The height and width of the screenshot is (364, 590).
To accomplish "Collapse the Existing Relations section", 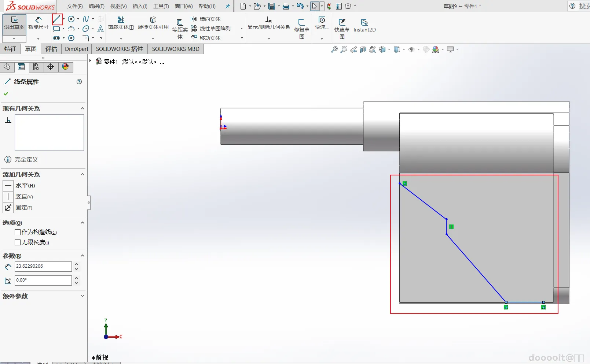I will [82, 109].
